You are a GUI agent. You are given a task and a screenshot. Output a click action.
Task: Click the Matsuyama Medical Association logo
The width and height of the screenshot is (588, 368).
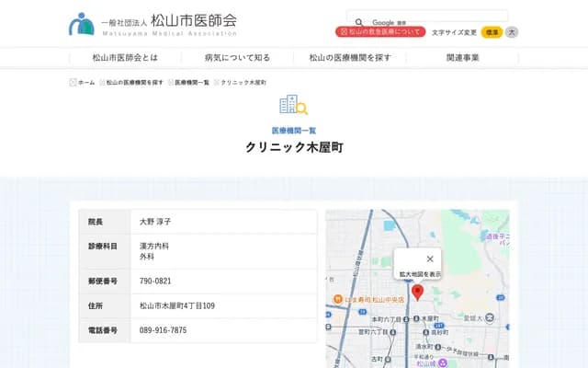[153, 23]
